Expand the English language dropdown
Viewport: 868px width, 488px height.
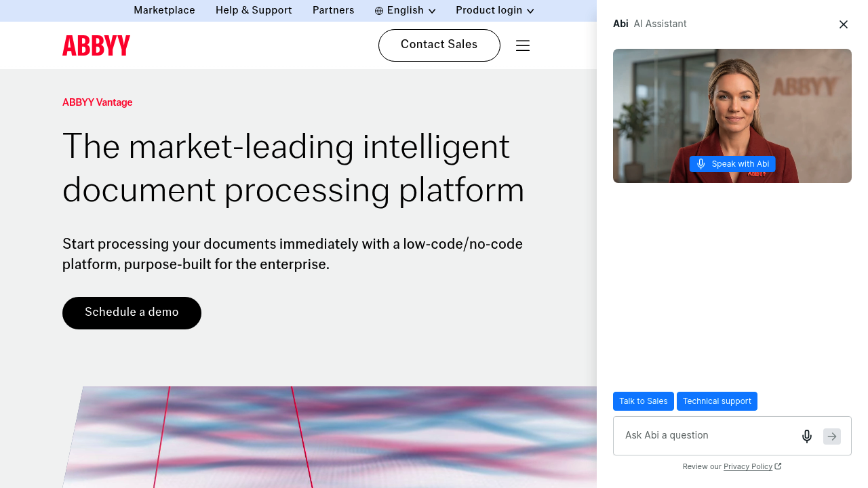406,10
